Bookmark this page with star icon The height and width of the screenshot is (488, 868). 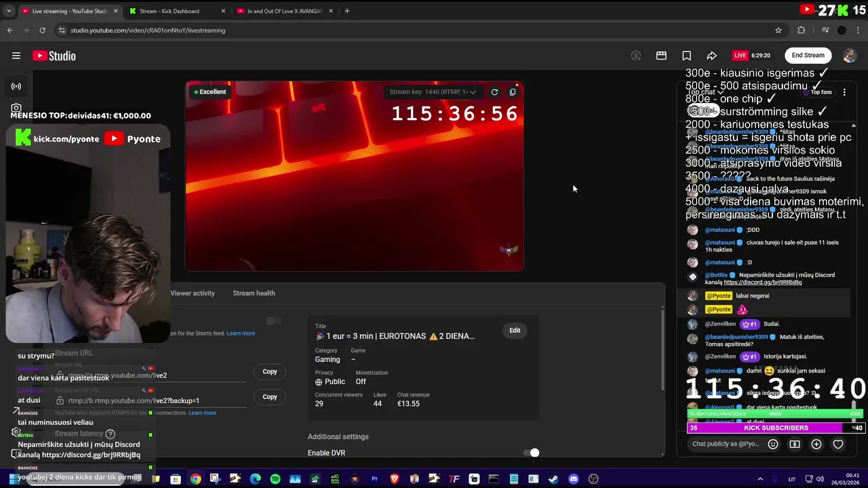[x=778, y=30]
